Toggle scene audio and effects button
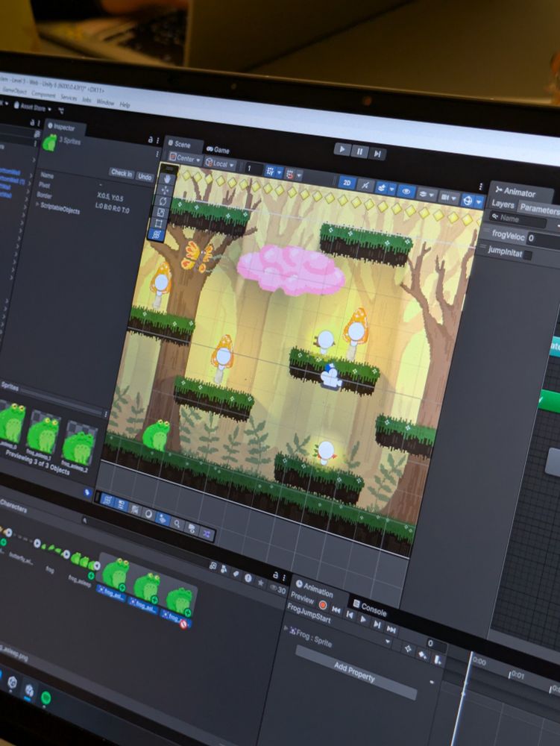Screen dimensions: 560x746 [381, 187]
